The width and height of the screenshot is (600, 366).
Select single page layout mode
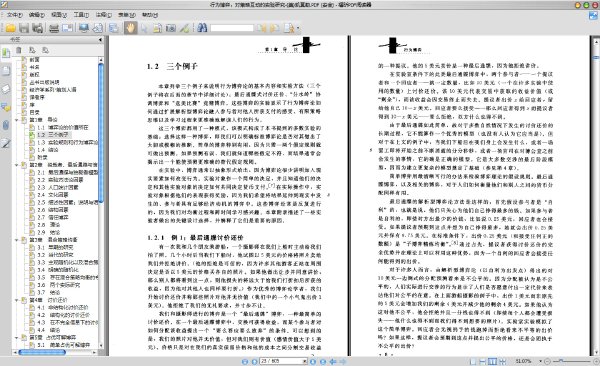(473, 361)
